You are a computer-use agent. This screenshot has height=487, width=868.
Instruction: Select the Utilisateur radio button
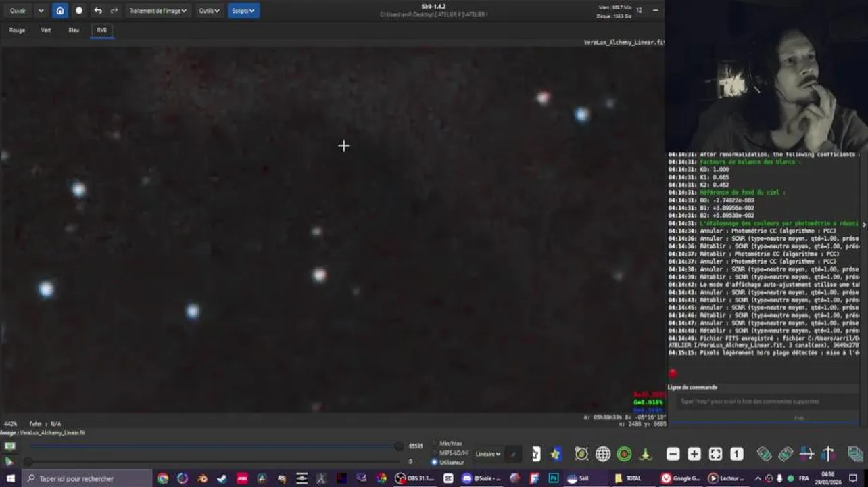coord(434,462)
